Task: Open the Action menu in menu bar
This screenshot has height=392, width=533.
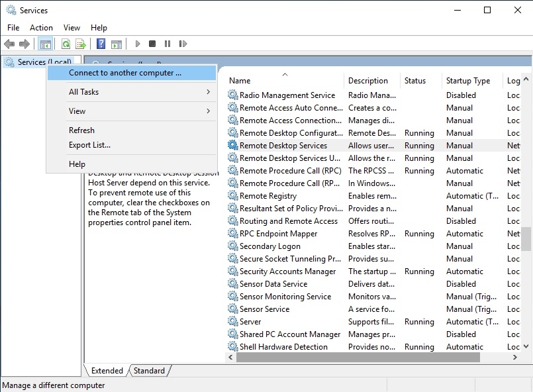Action: point(41,28)
